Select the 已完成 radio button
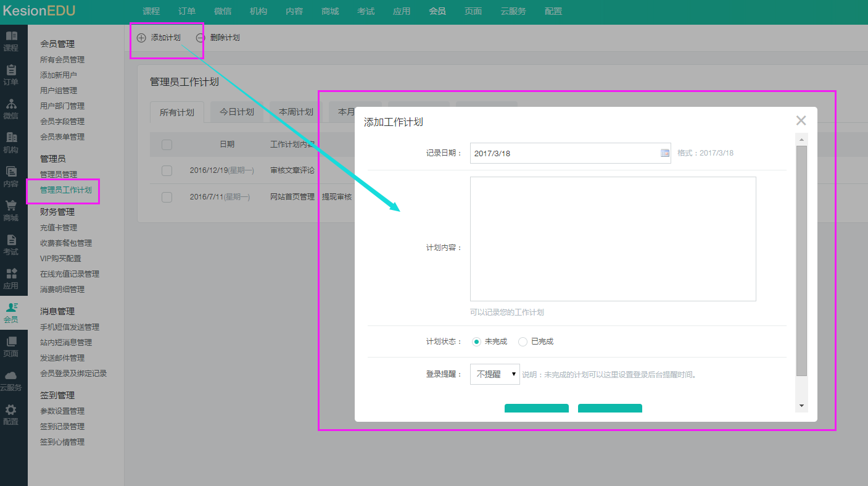The width and height of the screenshot is (868, 486). 523,341
